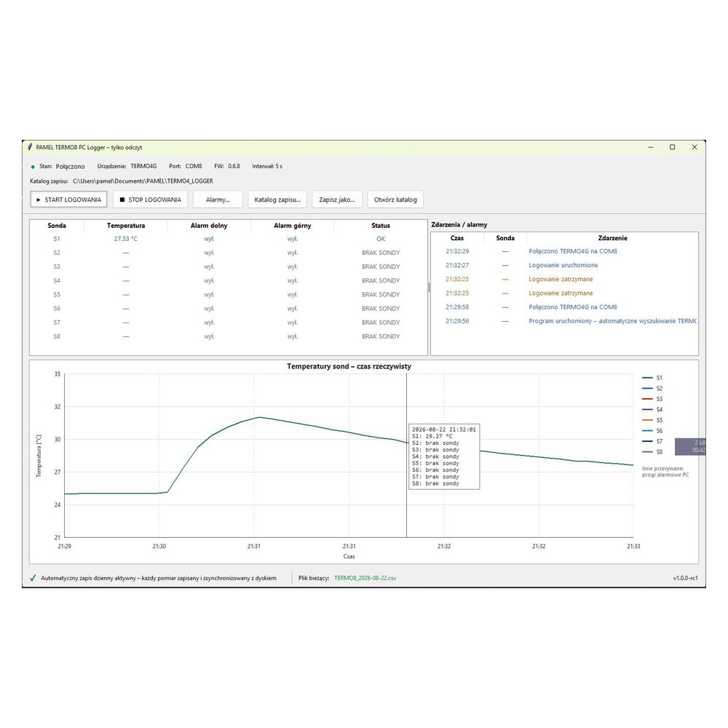728x728 pixels.
Task: Click the FW 0.6.8 firmware value
Action: 234,166
